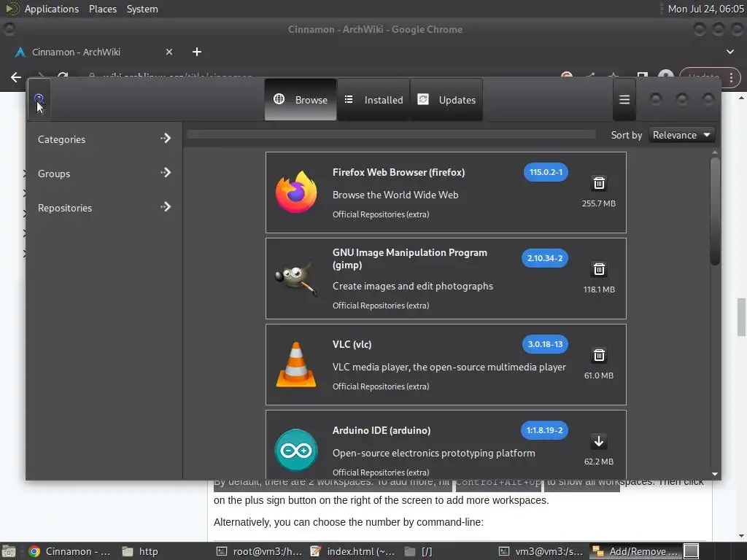This screenshot has width=747, height=560.
Task: Open a new tab in Chrome
Action: tap(197, 52)
